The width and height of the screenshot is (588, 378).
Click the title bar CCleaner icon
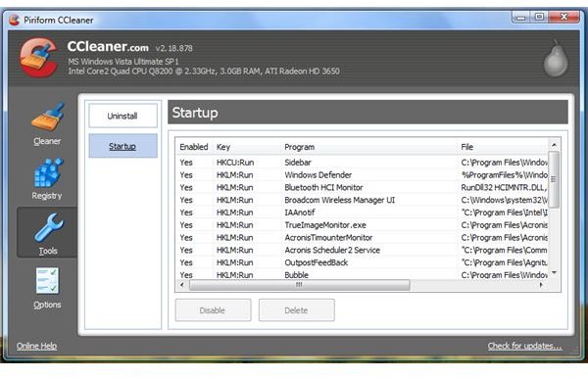coord(15,20)
